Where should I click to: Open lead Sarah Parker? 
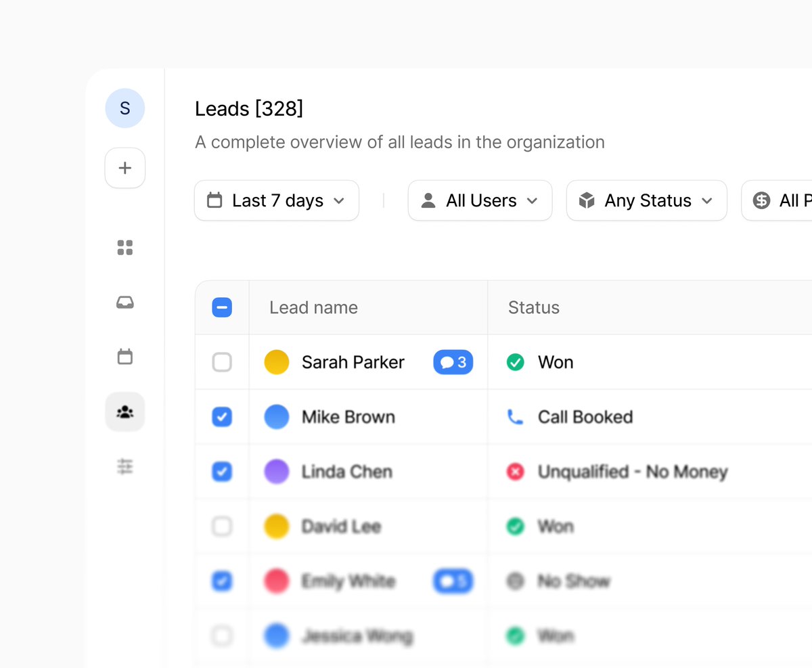(x=353, y=362)
